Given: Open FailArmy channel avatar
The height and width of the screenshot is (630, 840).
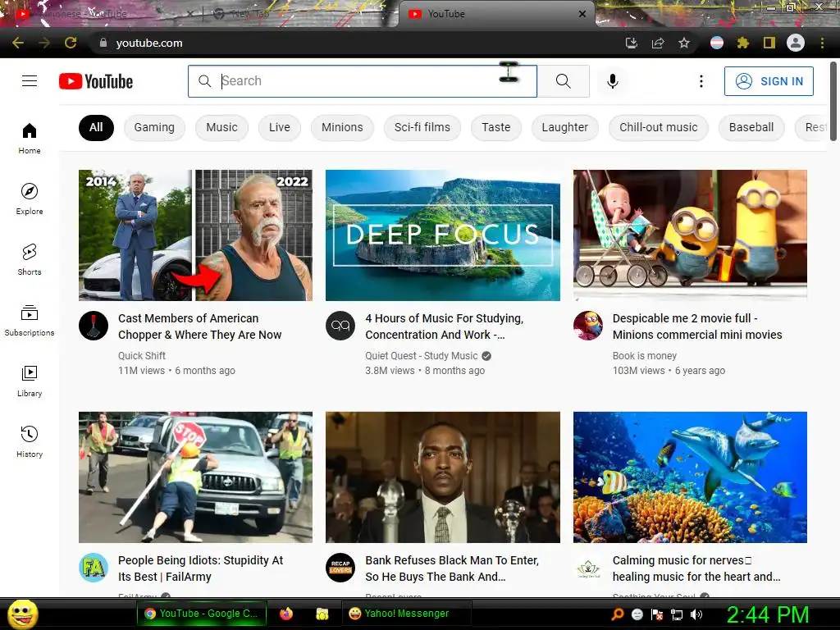Looking at the screenshot, I should point(94,568).
